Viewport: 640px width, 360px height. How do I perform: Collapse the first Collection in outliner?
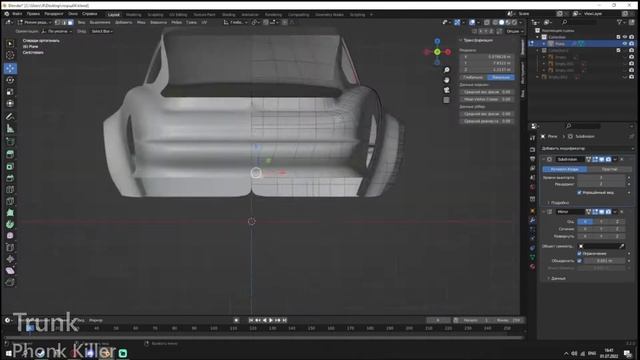coord(538,37)
